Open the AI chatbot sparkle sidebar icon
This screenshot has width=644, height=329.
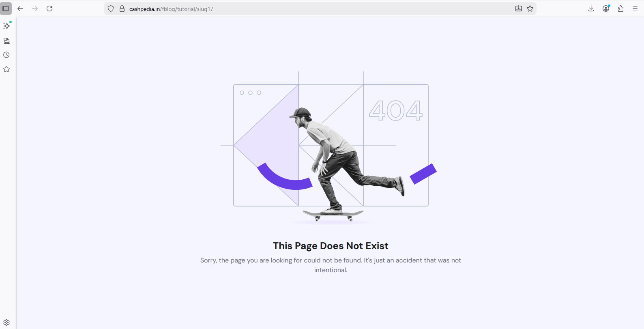6,26
